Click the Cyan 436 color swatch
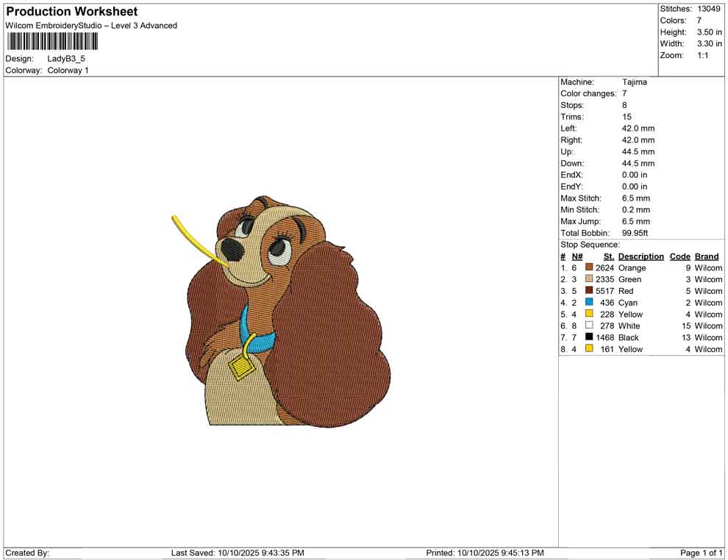 (x=589, y=302)
